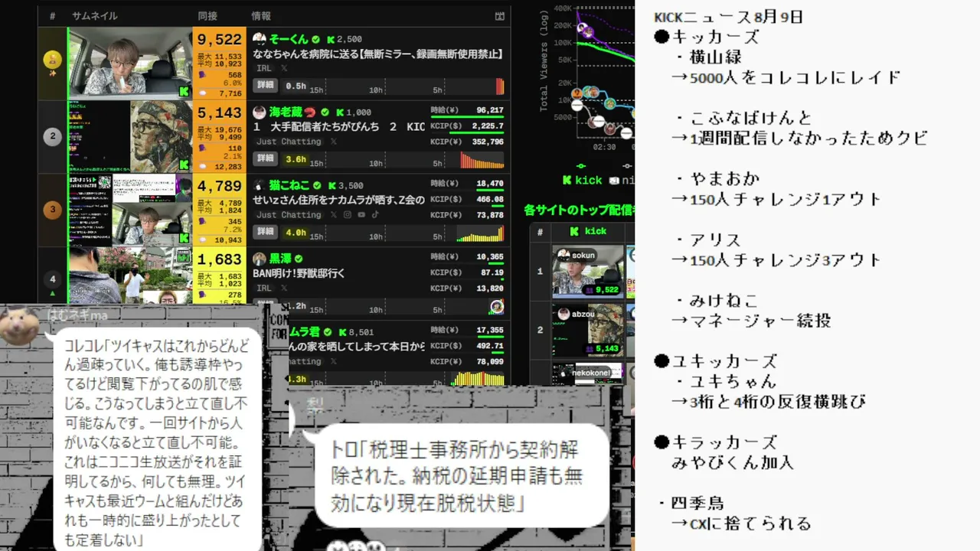
Task: Click the bronze rank 3 badge
Action: point(52,210)
